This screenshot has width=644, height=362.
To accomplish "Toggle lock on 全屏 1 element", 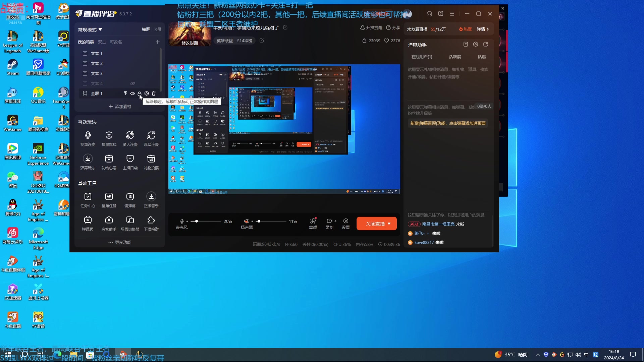I will (139, 93).
